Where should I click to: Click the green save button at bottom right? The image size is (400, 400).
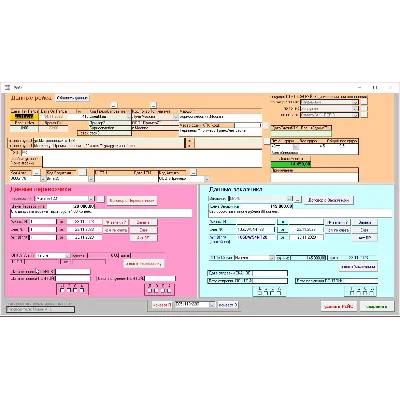pos(376,307)
